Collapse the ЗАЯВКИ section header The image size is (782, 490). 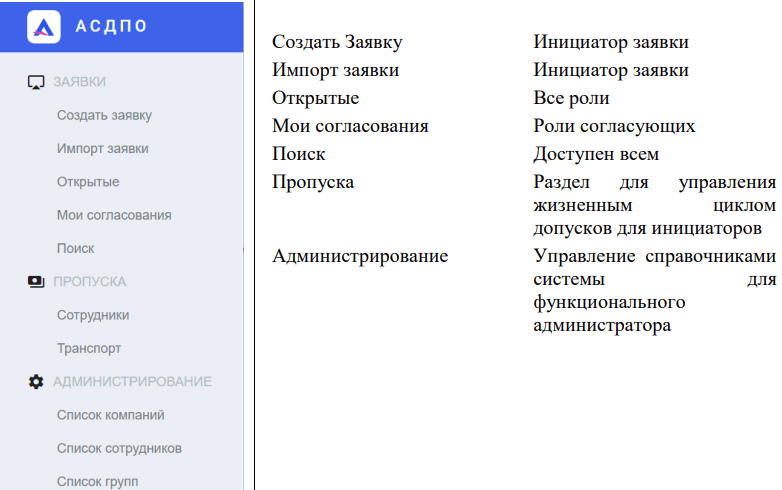pyautogui.click(x=79, y=82)
